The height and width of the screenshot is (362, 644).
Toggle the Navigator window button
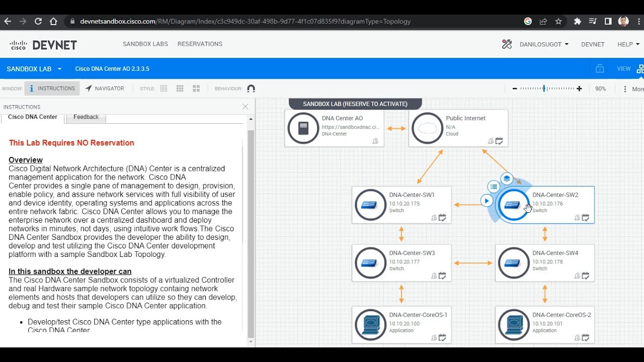click(105, 88)
